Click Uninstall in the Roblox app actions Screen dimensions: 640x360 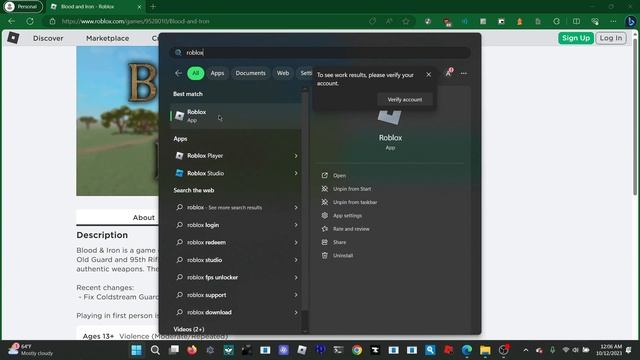(x=343, y=256)
